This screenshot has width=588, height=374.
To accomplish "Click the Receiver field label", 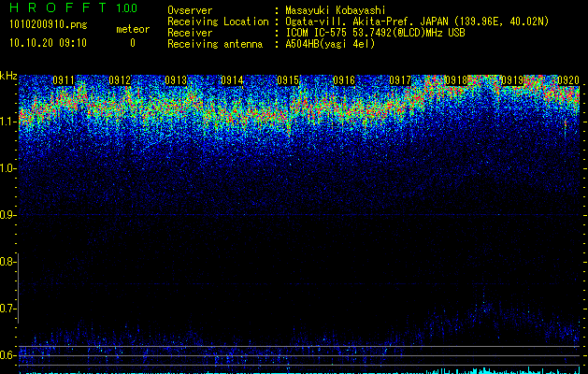I will (x=190, y=33).
